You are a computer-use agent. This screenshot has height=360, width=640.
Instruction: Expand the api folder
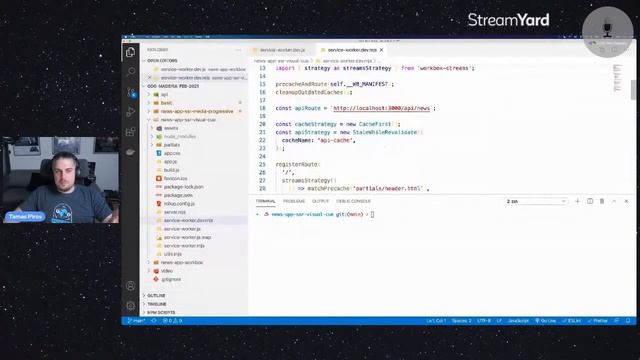click(164, 95)
